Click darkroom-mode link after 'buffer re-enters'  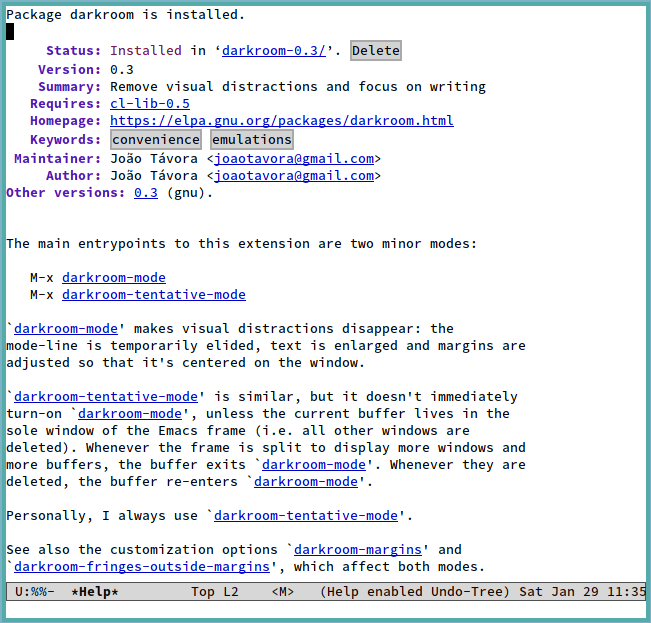coord(306,481)
